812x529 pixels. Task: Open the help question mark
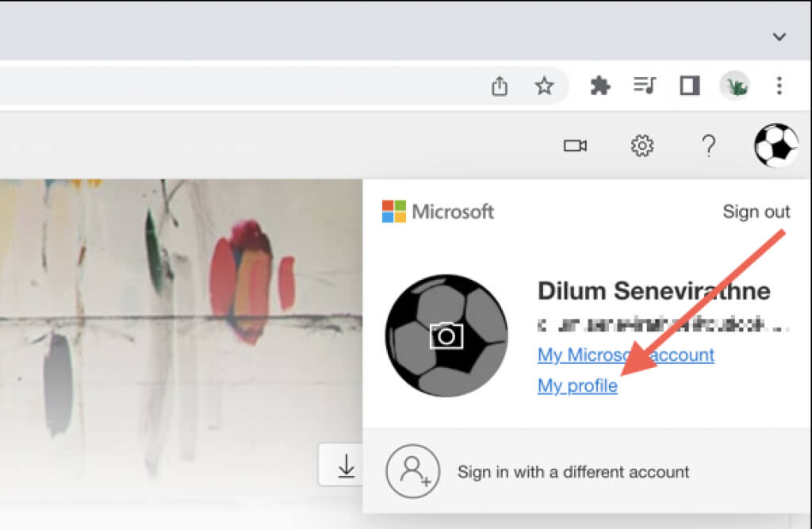[708, 146]
